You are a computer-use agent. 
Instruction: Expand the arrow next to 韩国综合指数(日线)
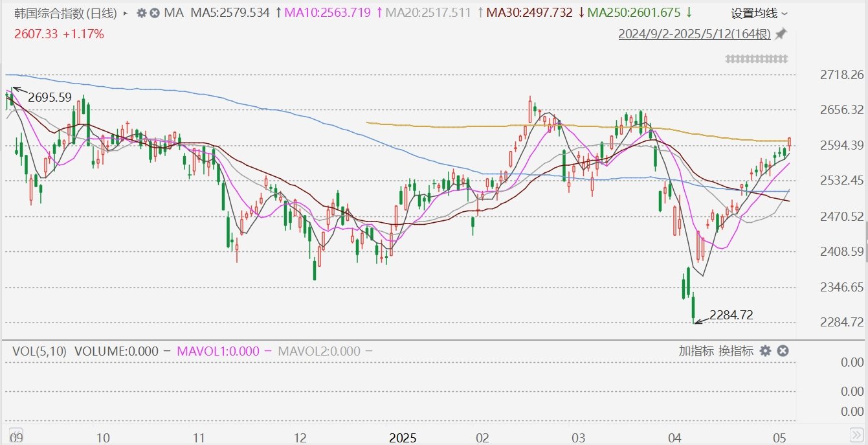pos(126,13)
